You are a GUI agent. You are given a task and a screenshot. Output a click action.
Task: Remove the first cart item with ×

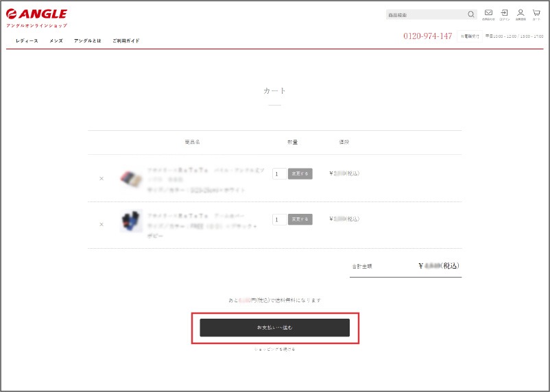[x=101, y=178]
